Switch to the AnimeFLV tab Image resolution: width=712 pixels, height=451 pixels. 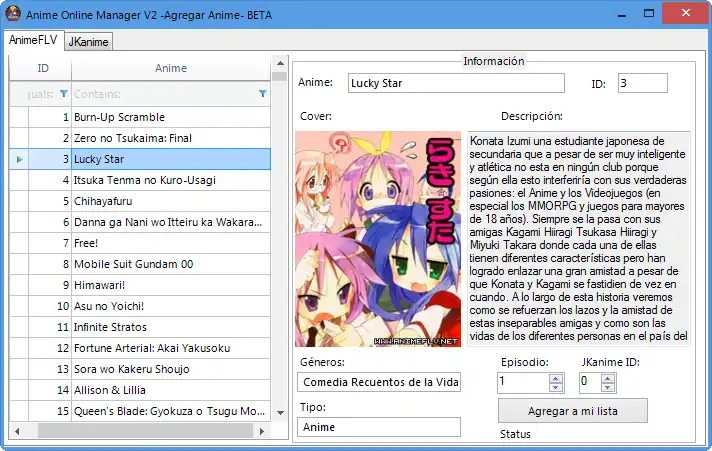point(33,40)
